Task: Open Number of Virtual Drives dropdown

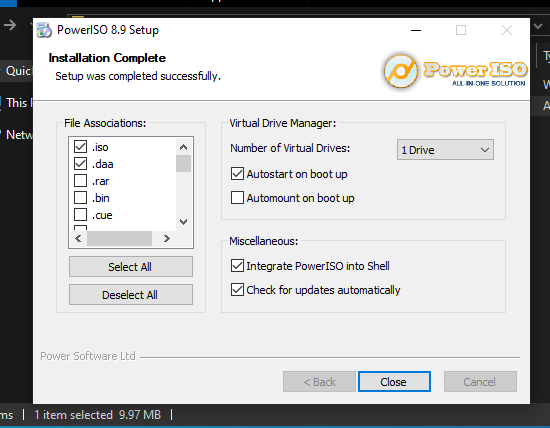Action: [x=445, y=150]
